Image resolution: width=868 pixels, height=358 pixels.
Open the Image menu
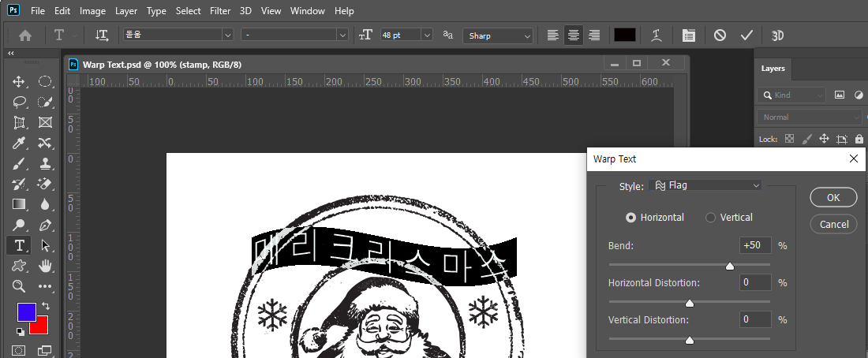tap(92, 10)
